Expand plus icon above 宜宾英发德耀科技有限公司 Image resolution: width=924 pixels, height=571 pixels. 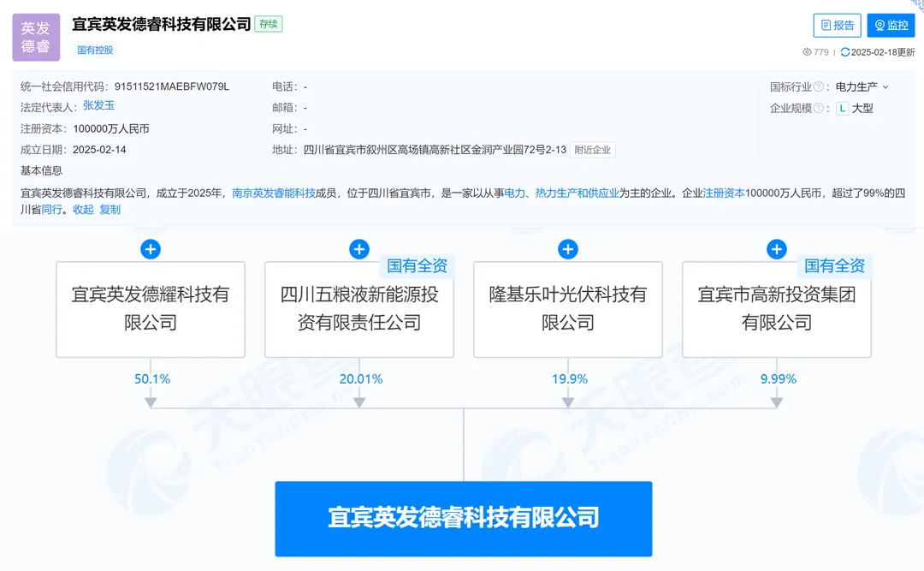151,249
